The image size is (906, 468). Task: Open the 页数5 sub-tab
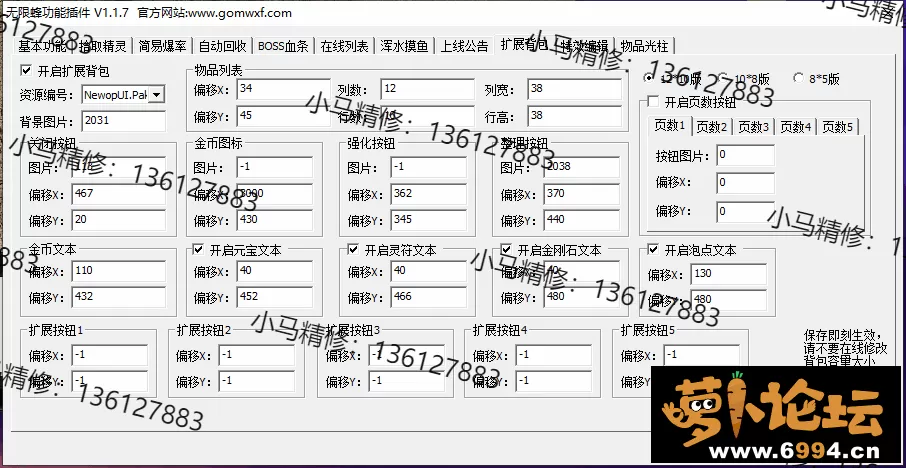(x=837, y=127)
